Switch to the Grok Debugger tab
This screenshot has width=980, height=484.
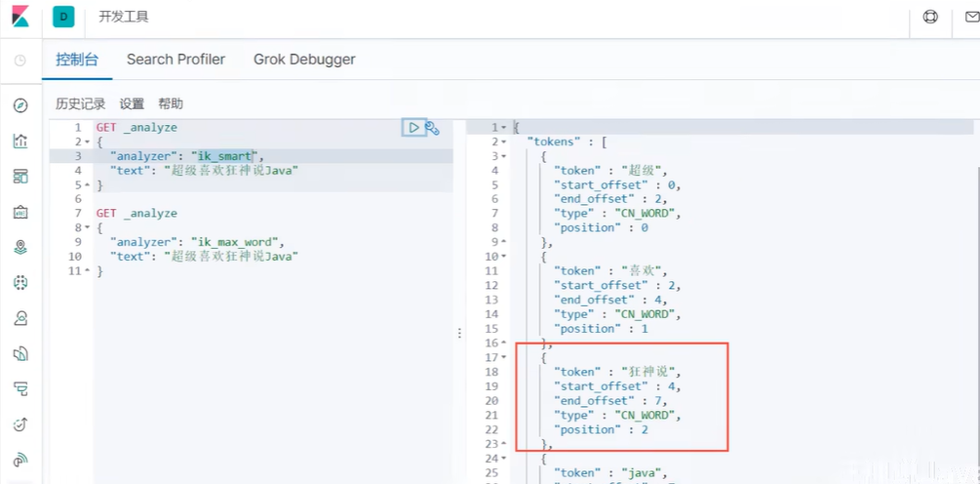pyautogui.click(x=304, y=60)
